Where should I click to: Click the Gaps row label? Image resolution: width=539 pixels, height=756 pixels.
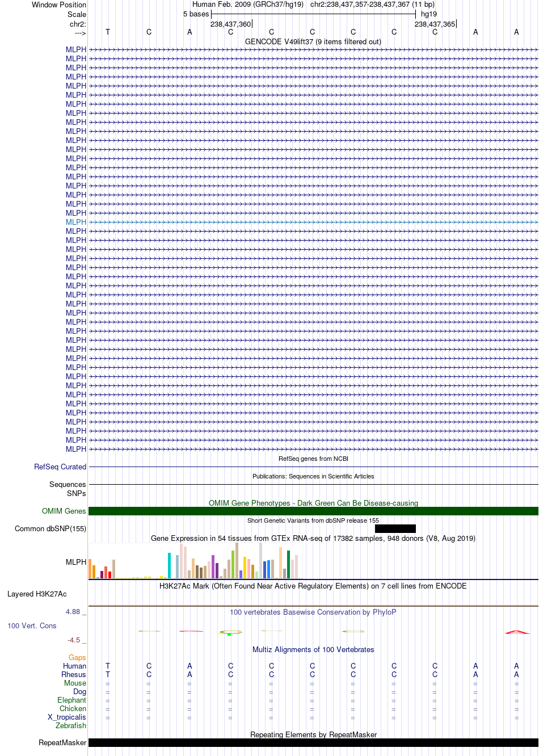[77, 658]
